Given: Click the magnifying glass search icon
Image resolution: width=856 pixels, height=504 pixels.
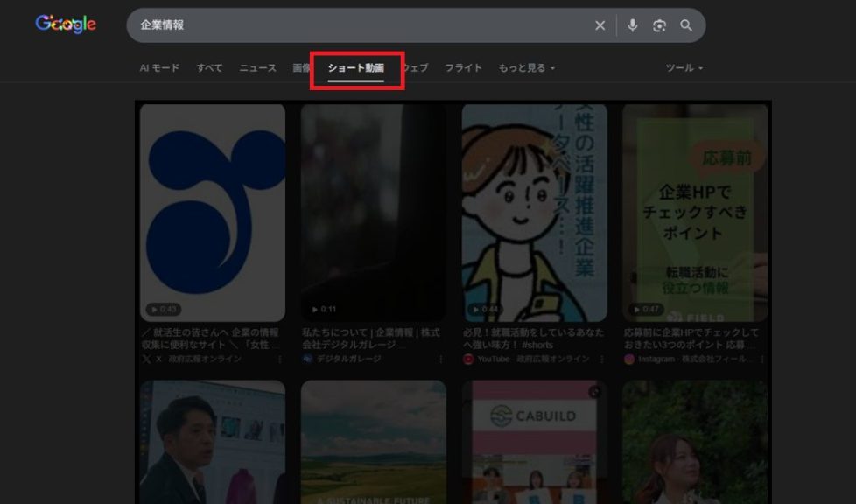Looking at the screenshot, I should click(x=686, y=25).
